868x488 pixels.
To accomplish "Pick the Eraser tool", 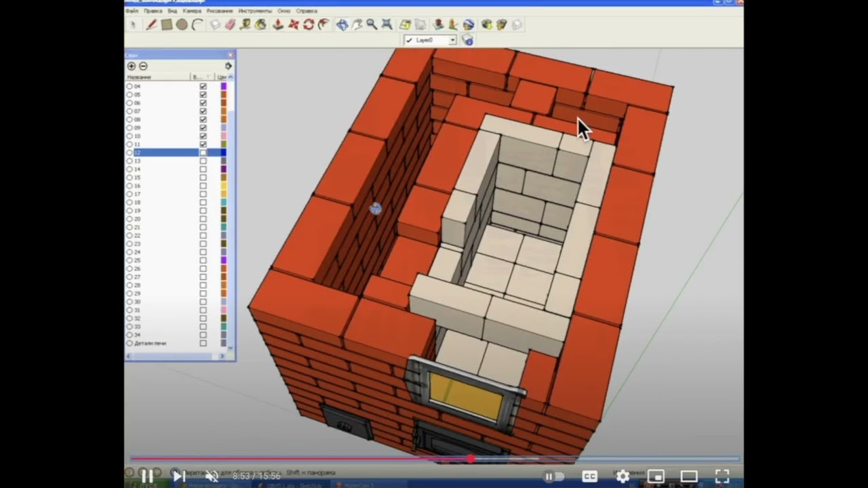I will coord(230,24).
